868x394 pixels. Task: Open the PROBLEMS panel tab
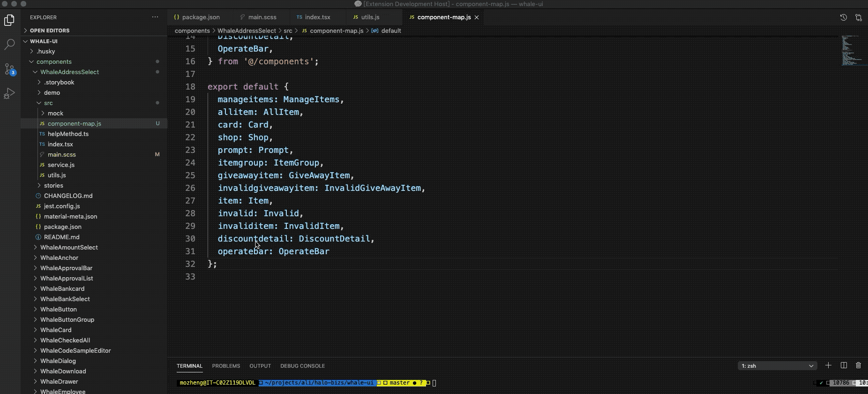coord(226,366)
